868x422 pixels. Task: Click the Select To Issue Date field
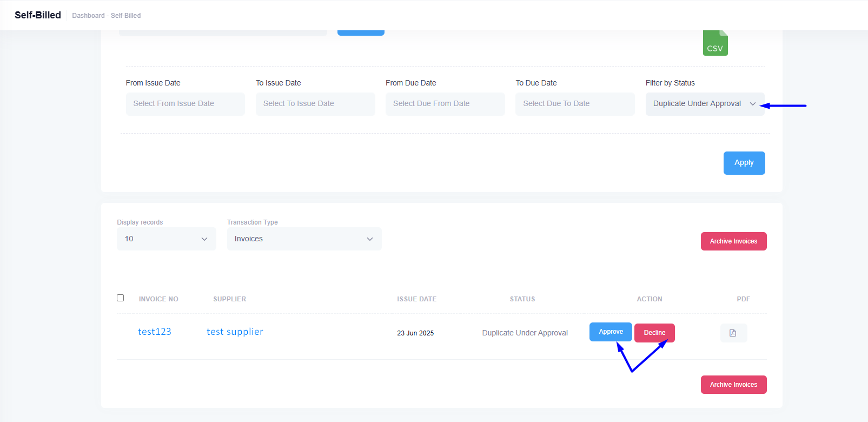coord(315,104)
